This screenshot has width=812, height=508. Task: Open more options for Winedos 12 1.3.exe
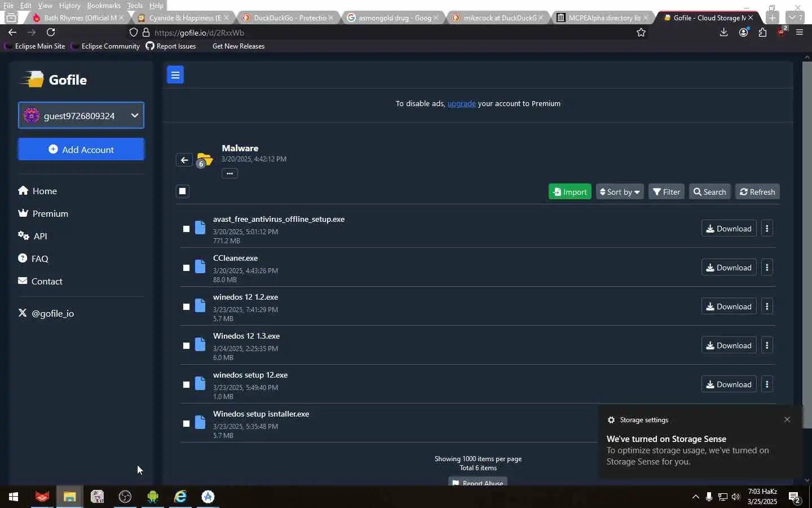point(767,345)
